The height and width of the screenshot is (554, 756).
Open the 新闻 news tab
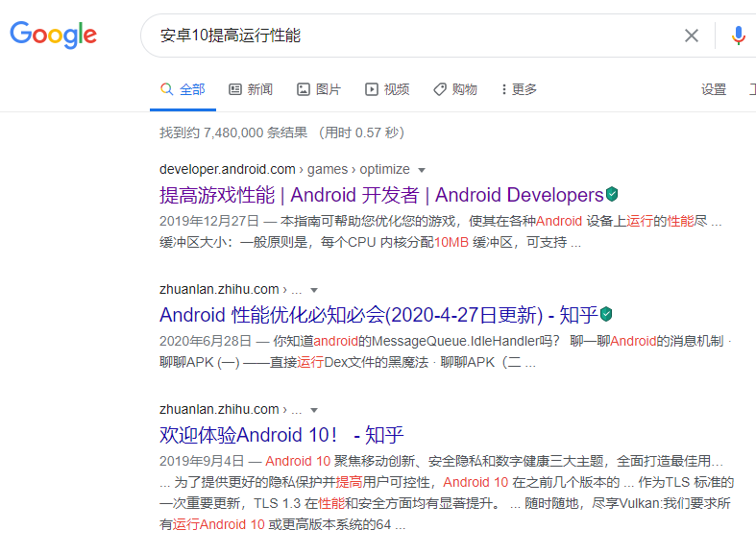[251, 89]
